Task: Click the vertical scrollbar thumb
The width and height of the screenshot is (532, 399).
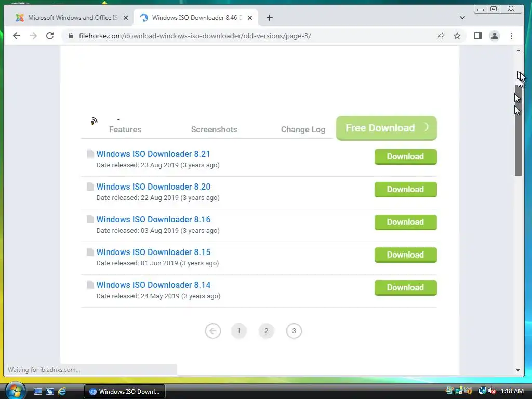Action: 518,130
